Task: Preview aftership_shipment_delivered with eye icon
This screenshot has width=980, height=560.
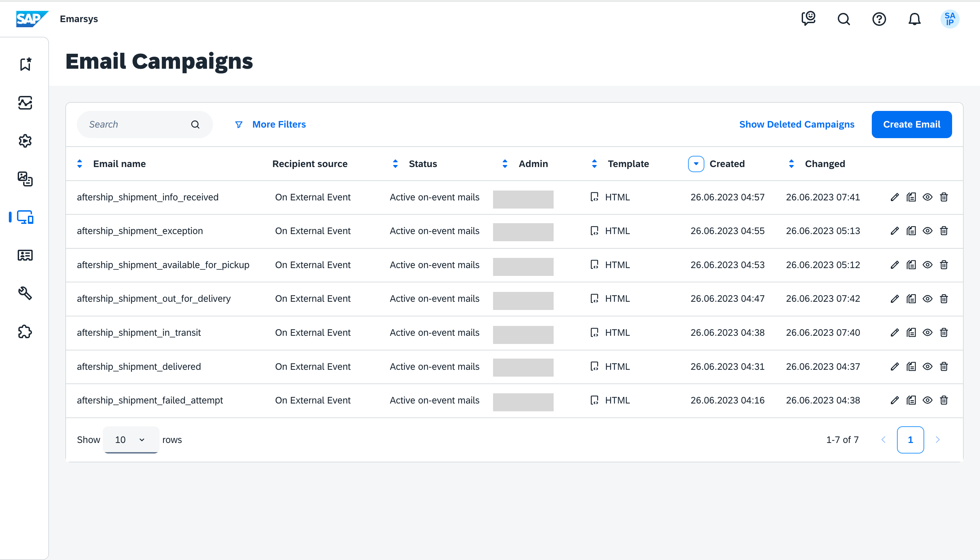Action: 927,366
